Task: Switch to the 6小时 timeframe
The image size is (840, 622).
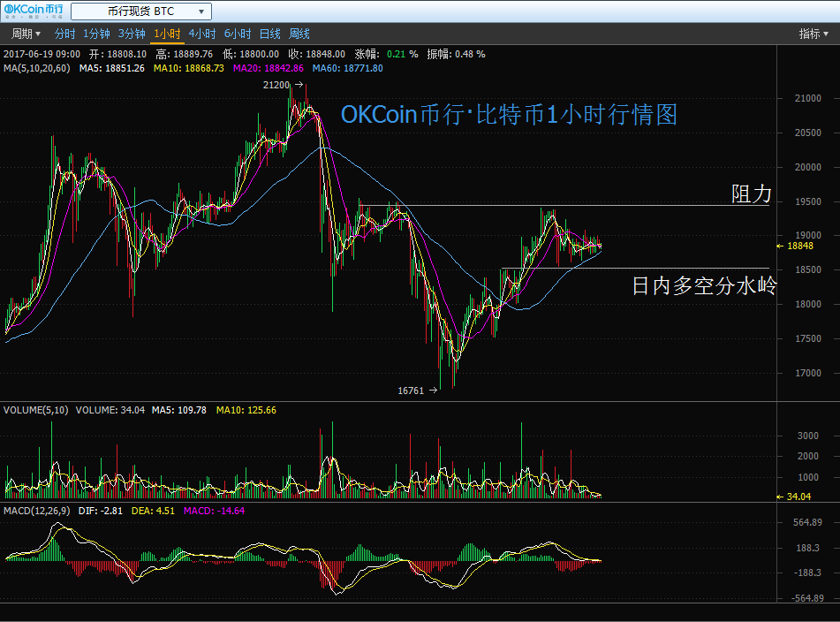Action: coord(238,34)
